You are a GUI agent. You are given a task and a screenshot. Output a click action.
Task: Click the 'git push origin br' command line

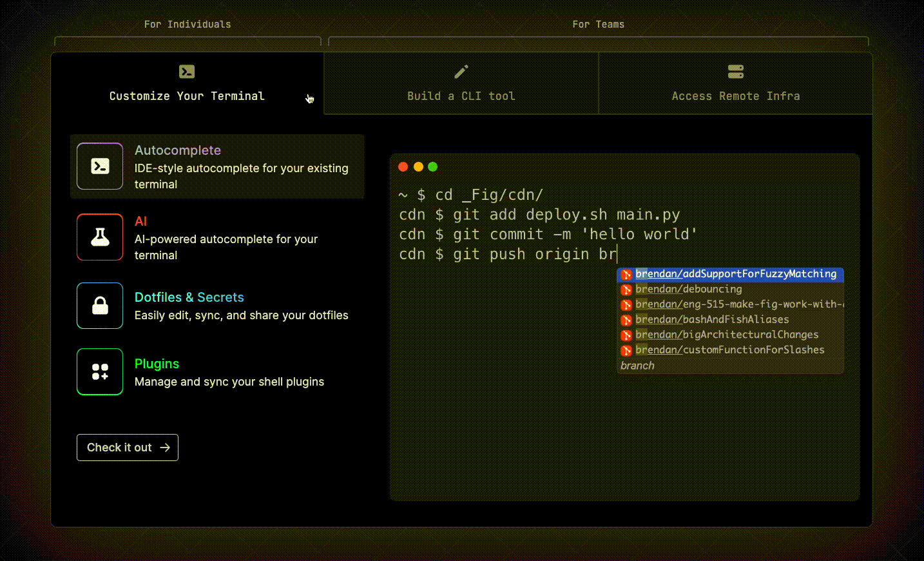pyautogui.click(x=508, y=254)
